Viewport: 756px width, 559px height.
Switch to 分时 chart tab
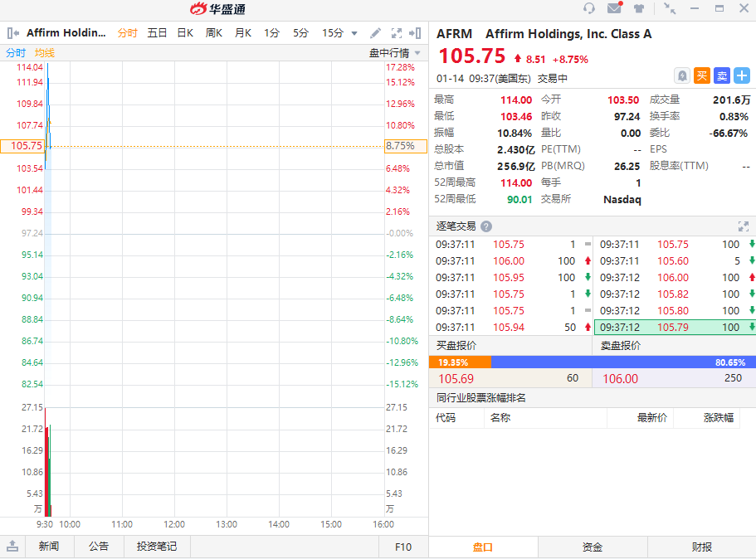(127, 33)
